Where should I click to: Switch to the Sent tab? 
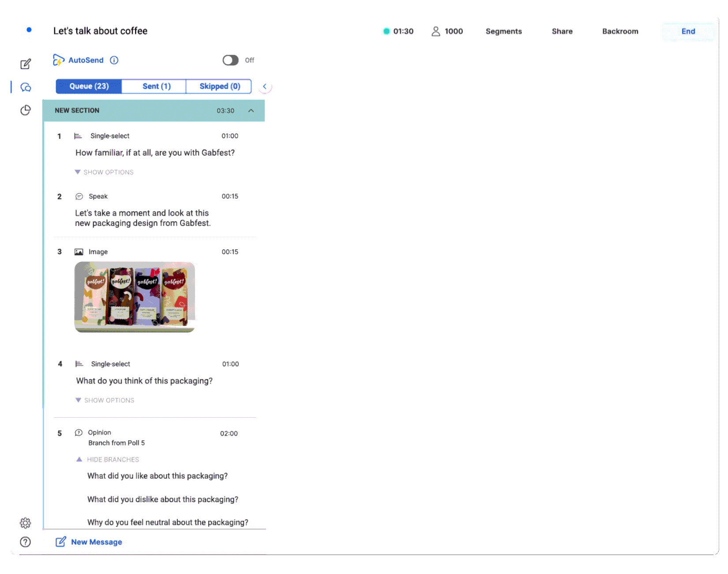[154, 86]
